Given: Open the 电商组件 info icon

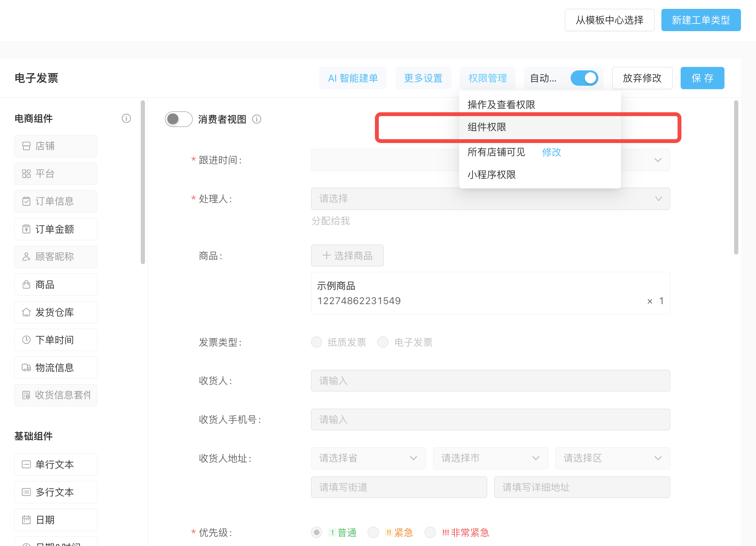Looking at the screenshot, I should pyautogui.click(x=126, y=118).
